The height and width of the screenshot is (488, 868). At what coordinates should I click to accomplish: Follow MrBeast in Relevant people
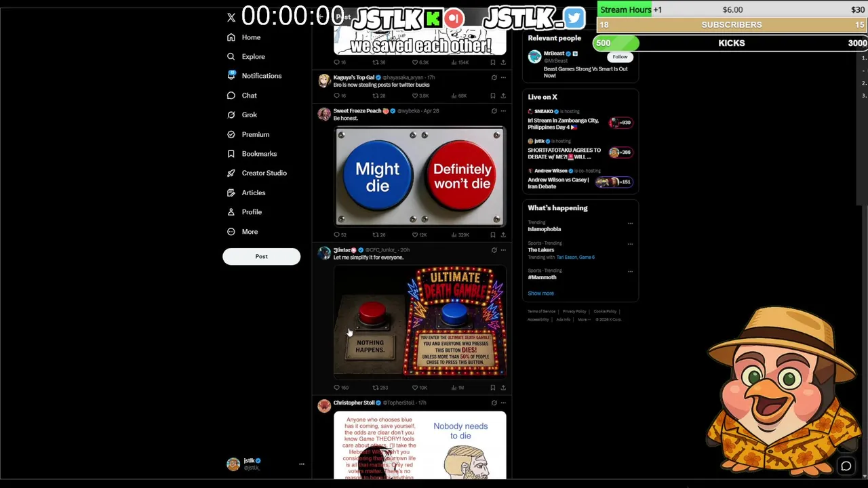click(620, 57)
